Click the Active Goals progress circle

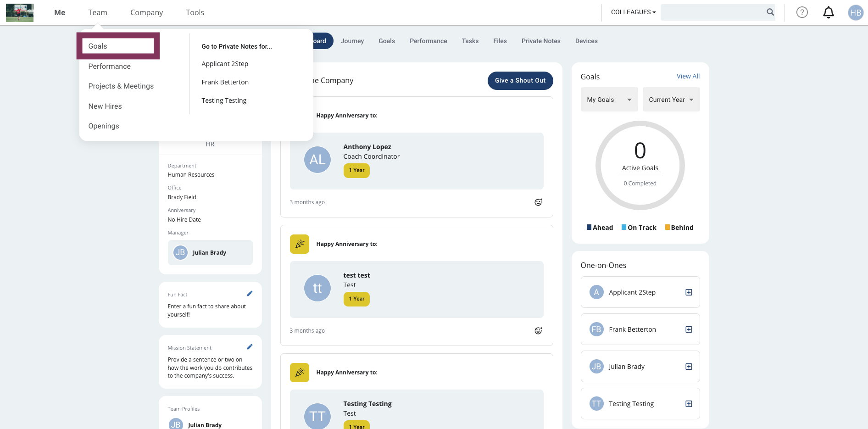tap(640, 166)
